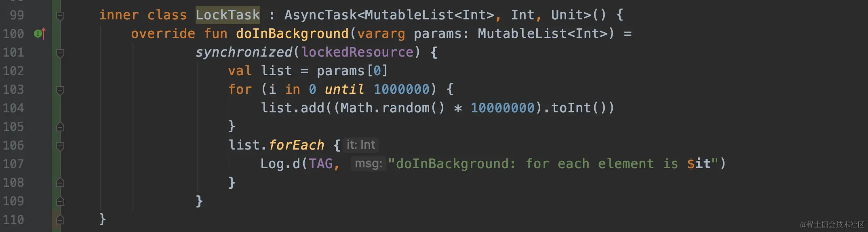Click the for loop closing fold marker

tap(60, 127)
